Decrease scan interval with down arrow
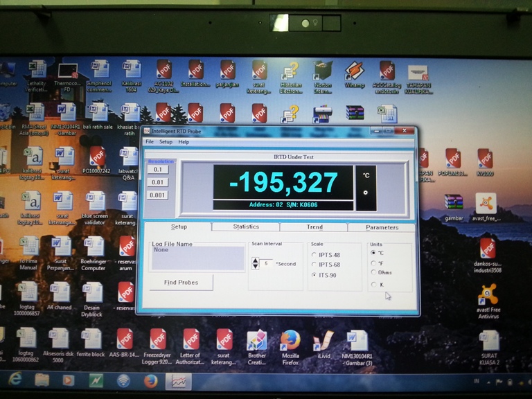532x399 pixels. point(256,267)
